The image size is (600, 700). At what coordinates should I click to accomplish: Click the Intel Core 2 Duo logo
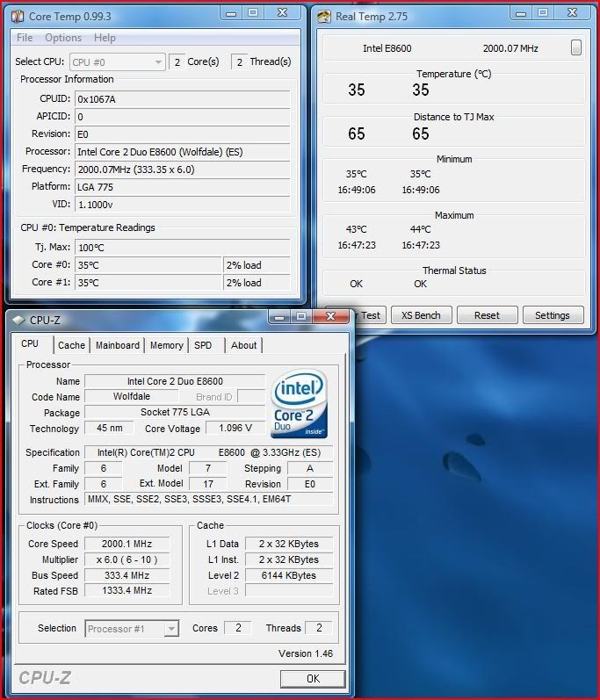point(299,403)
